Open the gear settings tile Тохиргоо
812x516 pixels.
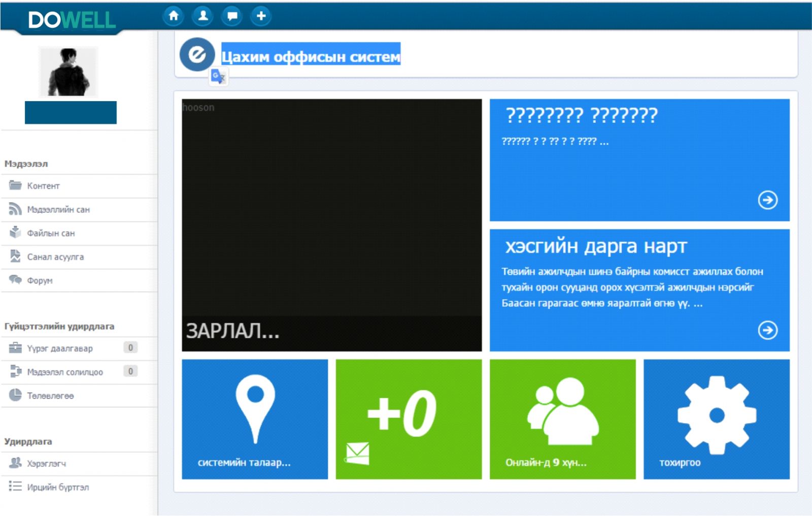pos(716,419)
